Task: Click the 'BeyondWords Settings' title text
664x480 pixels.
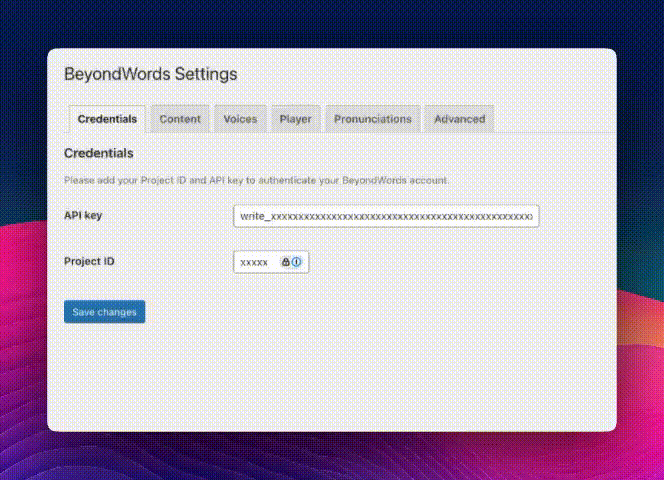Action: point(150,75)
